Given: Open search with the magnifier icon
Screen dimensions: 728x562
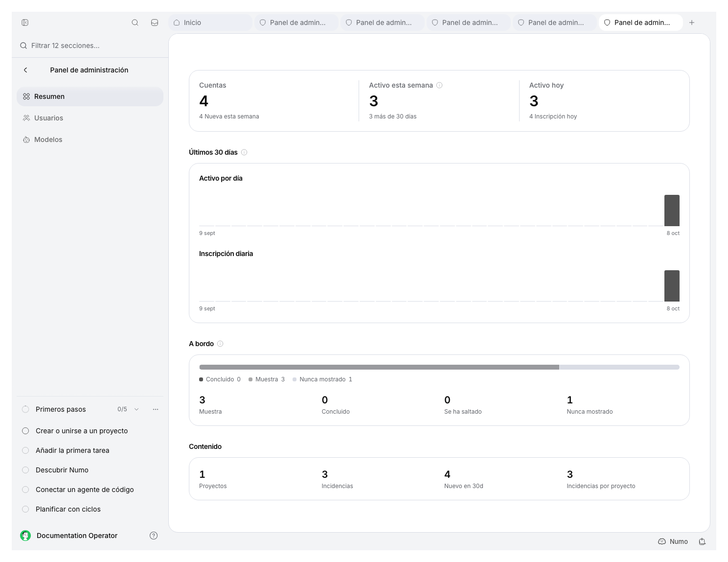Looking at the screenshot, I should click(135, 23).
